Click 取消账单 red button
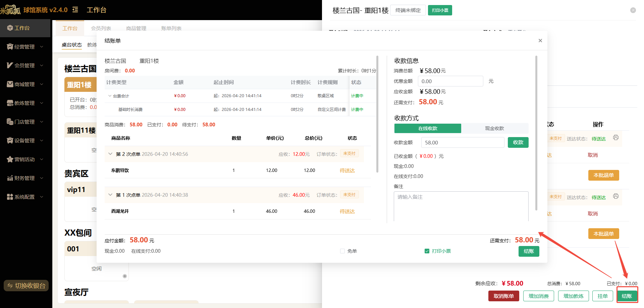 pyautogui.click(x=504, y=296)
